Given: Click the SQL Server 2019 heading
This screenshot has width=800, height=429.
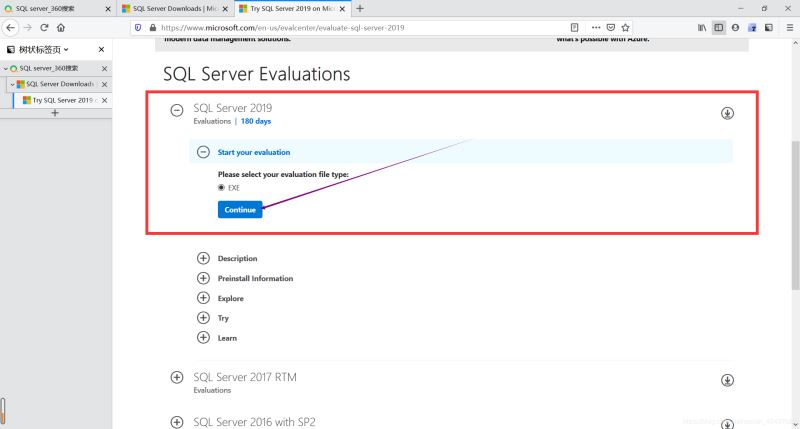Looking at the screenshot, I should point(233,108).
